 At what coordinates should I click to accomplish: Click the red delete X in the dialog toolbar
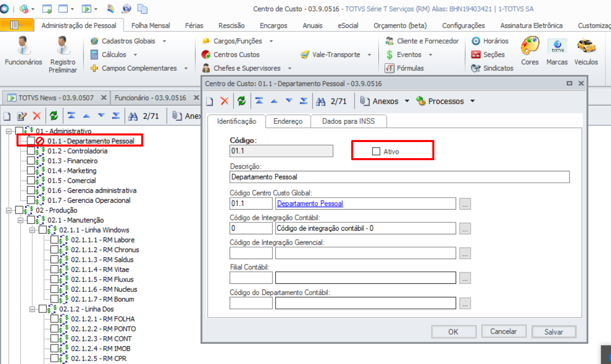pyautogui.click(x=224, y=101)
